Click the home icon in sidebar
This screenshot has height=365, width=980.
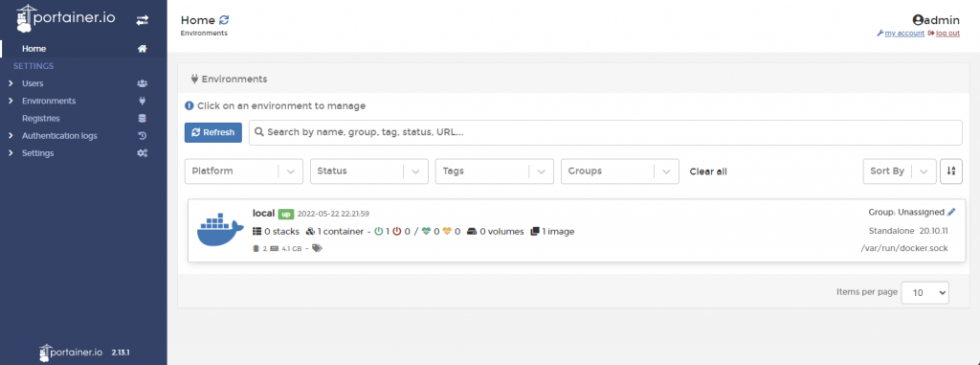coord(142,48)
